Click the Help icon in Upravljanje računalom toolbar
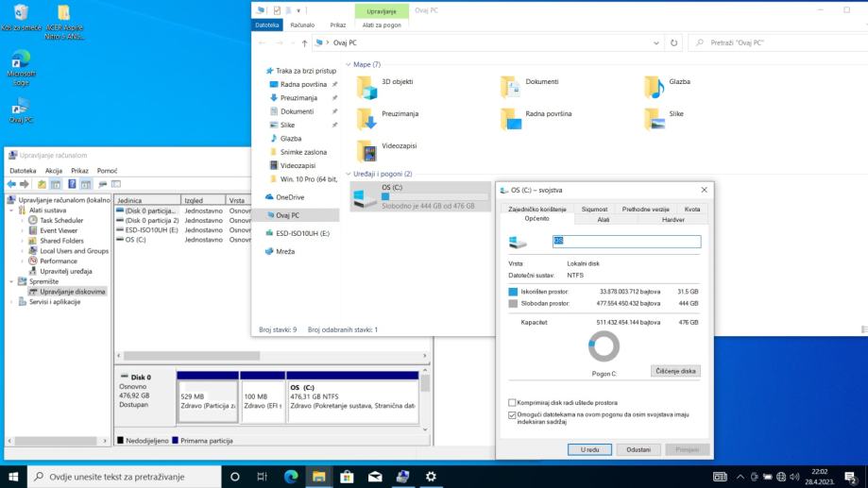Viewport: 868px width, 488px height. pyautogui.click(x=72, y=184)
